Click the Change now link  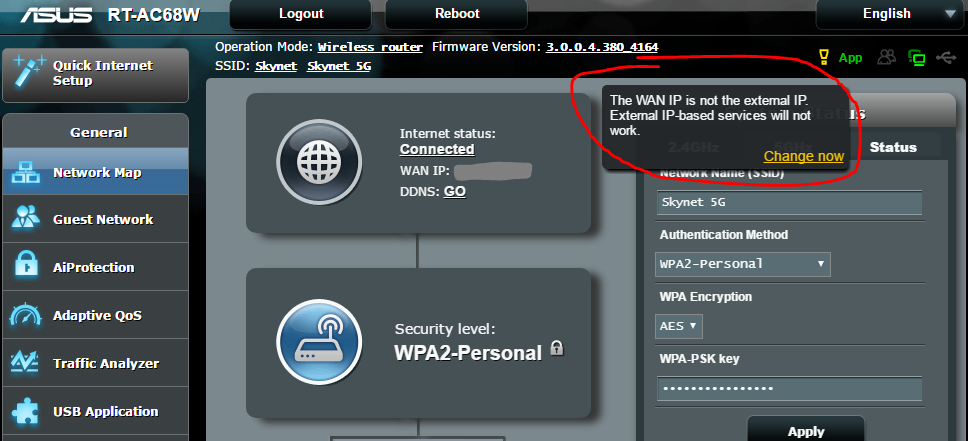pos(804,156)
